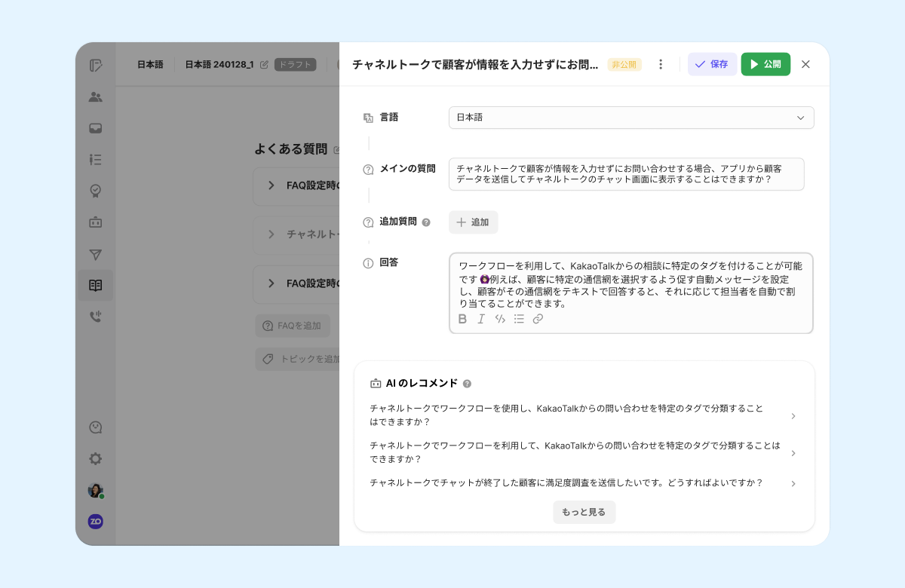The image size is (905, 588).
Task: Select the first AI recommended question
Action: [581, 415]
